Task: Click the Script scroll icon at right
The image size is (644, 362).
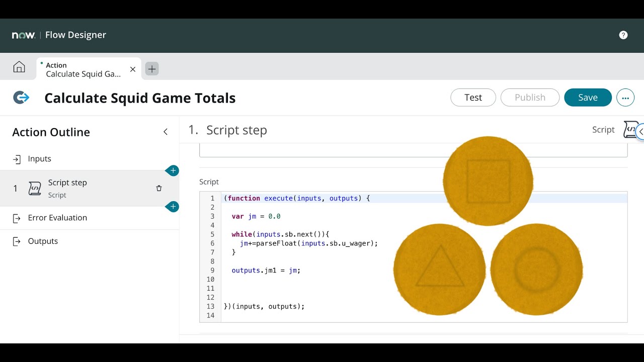Action: click(630, 130)
